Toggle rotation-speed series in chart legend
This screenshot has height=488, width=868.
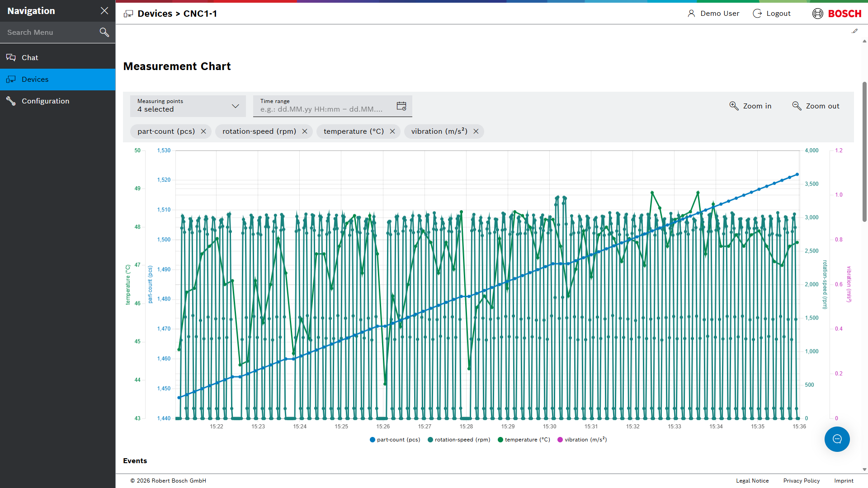(459, 440)
